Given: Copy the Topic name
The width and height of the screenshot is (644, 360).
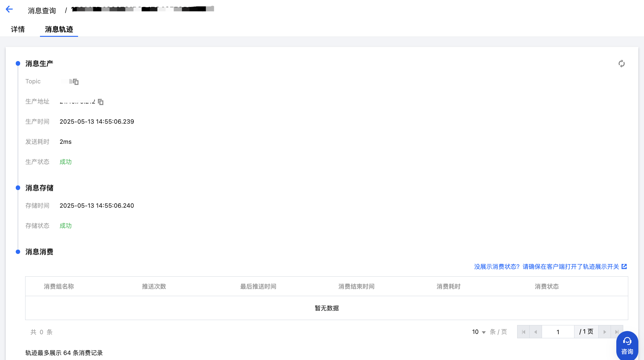Looking at the screenshot, I should (x=76, y=82).
